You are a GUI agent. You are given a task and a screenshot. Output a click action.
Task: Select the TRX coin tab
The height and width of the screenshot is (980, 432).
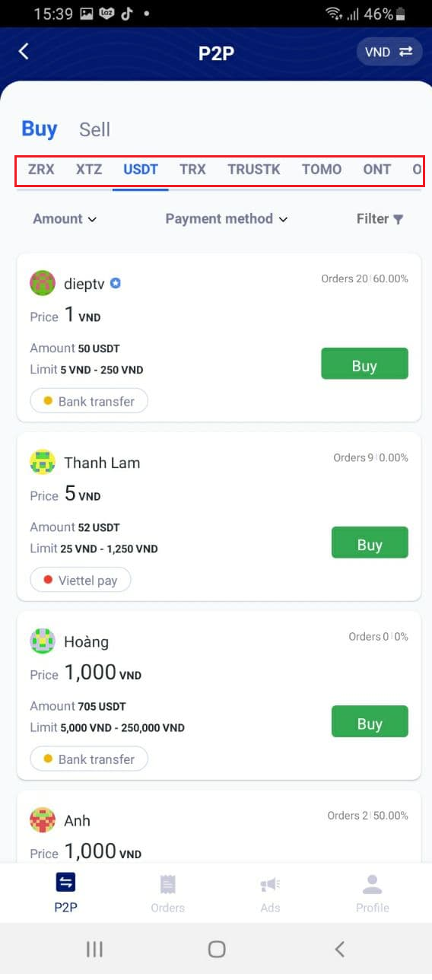click(x=192, y=170)
